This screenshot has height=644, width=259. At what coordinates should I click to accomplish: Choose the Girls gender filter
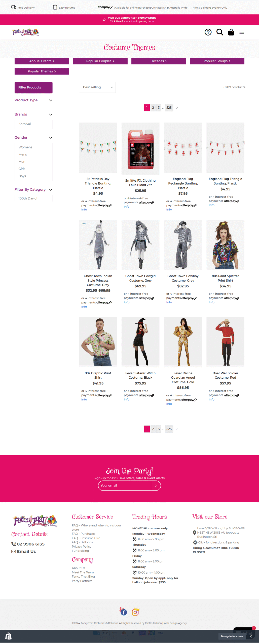tap(22, 169)
